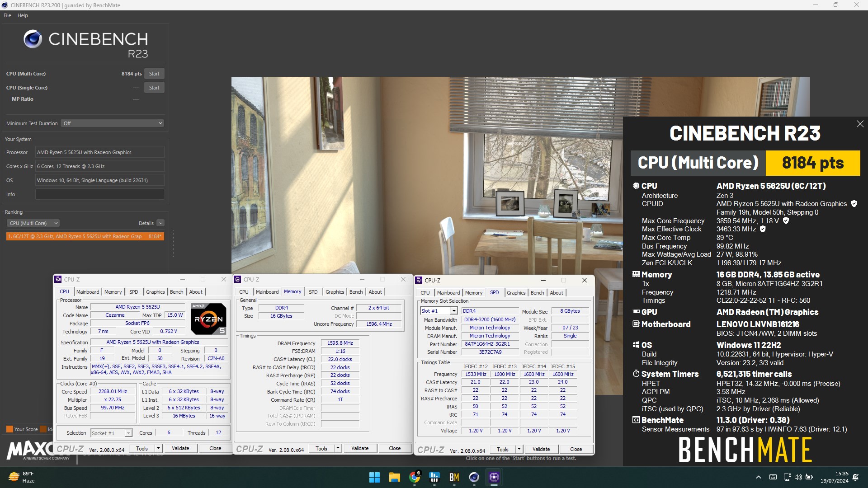
Task: Click the CPU-Z window icon in third window
Action: coord(419,280)
